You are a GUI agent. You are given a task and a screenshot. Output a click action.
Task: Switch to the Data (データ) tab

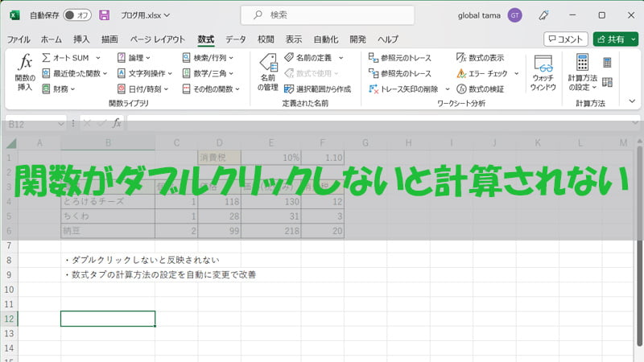(x=235, y=39)
